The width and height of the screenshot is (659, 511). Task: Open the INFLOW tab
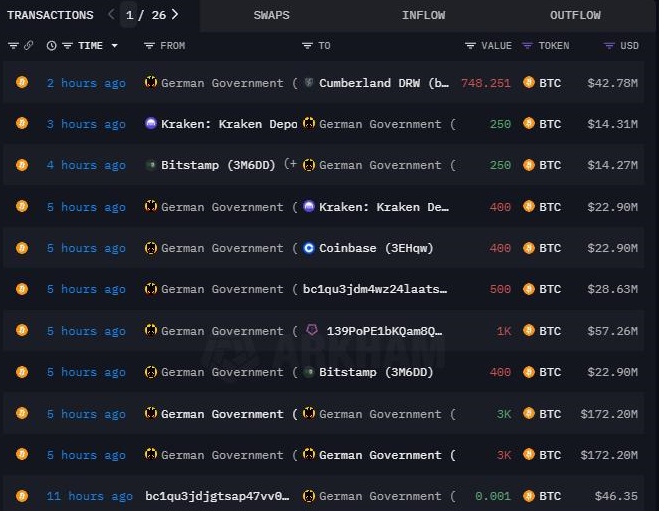(423, 15)
